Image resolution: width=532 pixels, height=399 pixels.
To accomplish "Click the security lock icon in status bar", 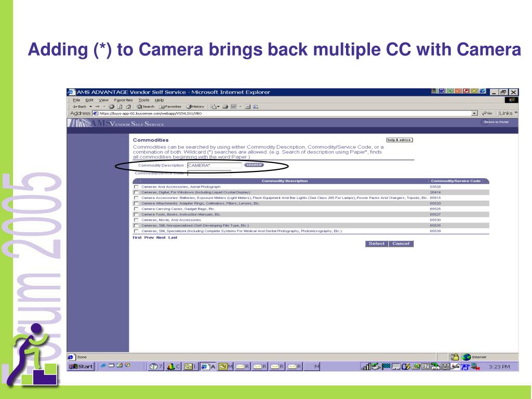I will coord(454,357).
